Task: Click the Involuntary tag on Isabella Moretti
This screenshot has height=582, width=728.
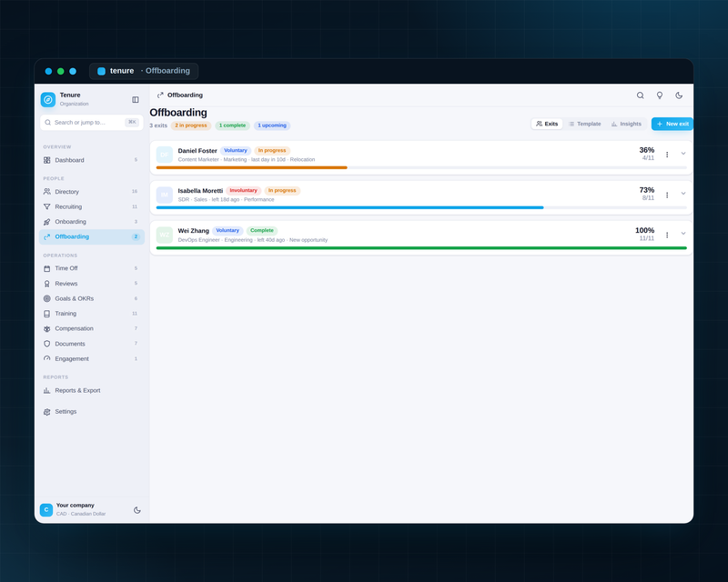Action: 243,191
